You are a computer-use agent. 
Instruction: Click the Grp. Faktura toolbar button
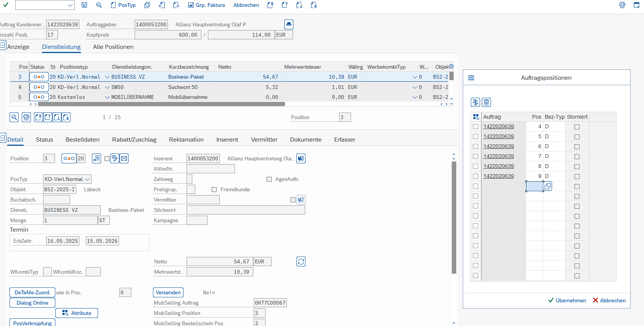pyautogui.click(x=206, y=5)
